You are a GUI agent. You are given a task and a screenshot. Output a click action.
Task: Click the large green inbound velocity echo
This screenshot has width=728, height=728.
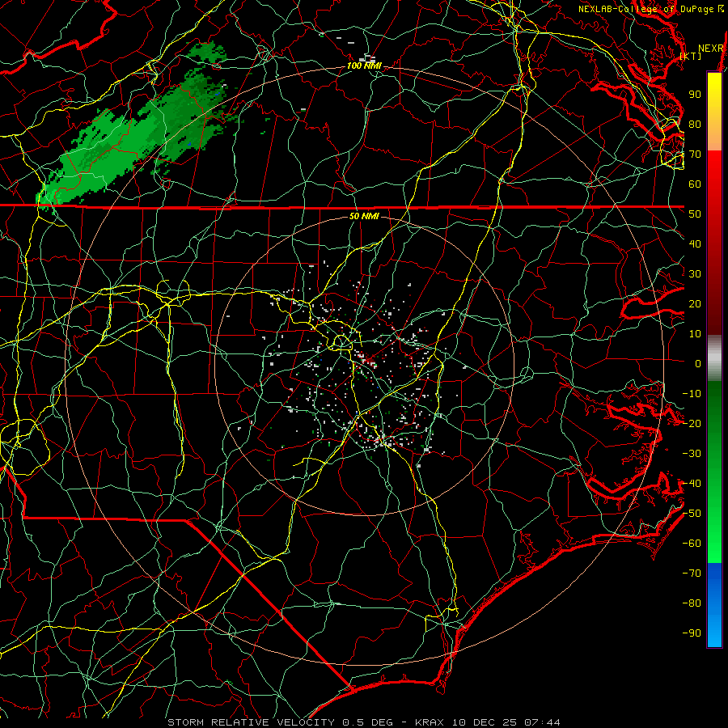pos(134,139)
